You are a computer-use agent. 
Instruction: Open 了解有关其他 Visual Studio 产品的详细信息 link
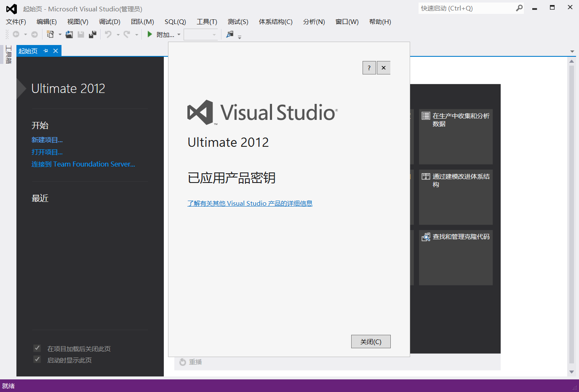pos(250,204)
